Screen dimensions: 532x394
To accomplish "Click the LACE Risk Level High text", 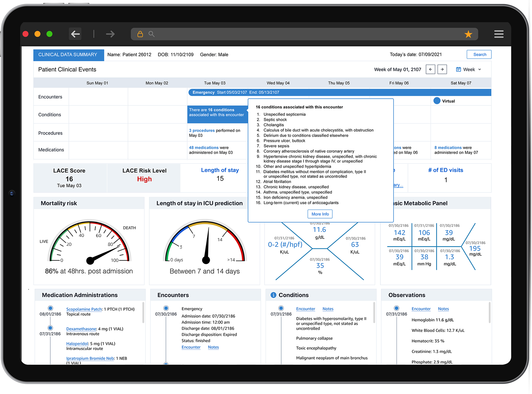I will tap(144, 179).
